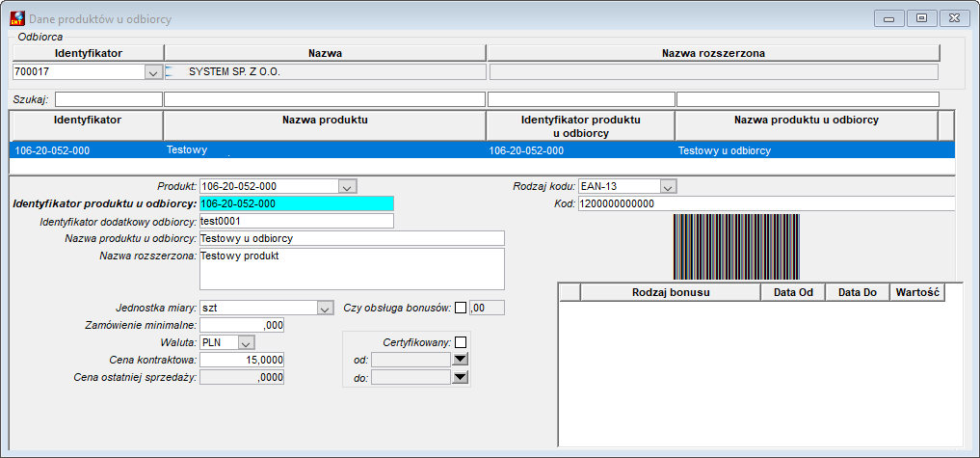
Task: Focus the first Szukaj identifier search field
Action: [x=109, y=99]
